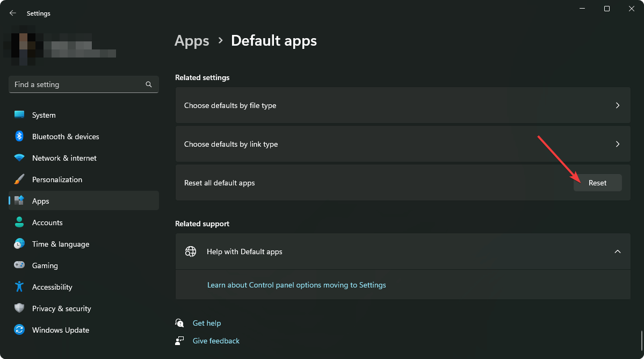Click the Accounts person icon

[x=19, y=222]
